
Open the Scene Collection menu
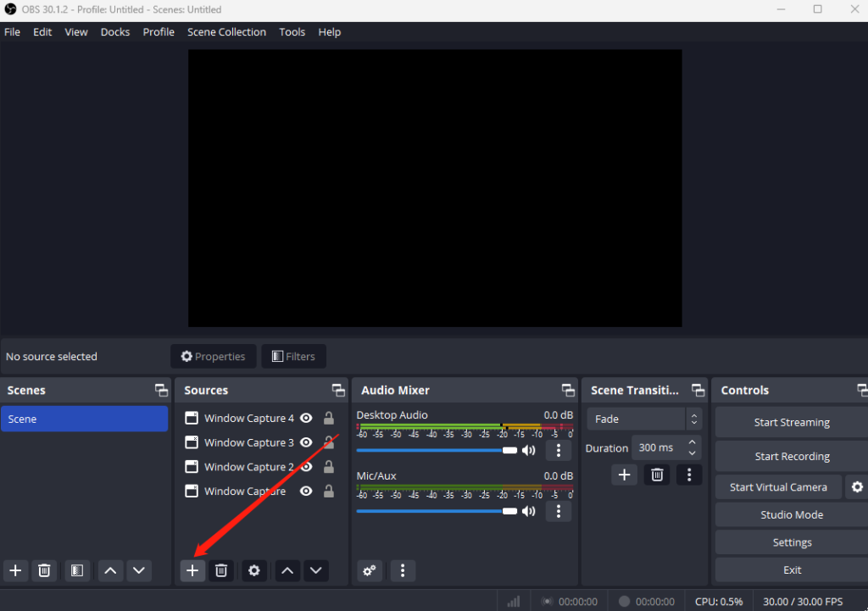226,32
